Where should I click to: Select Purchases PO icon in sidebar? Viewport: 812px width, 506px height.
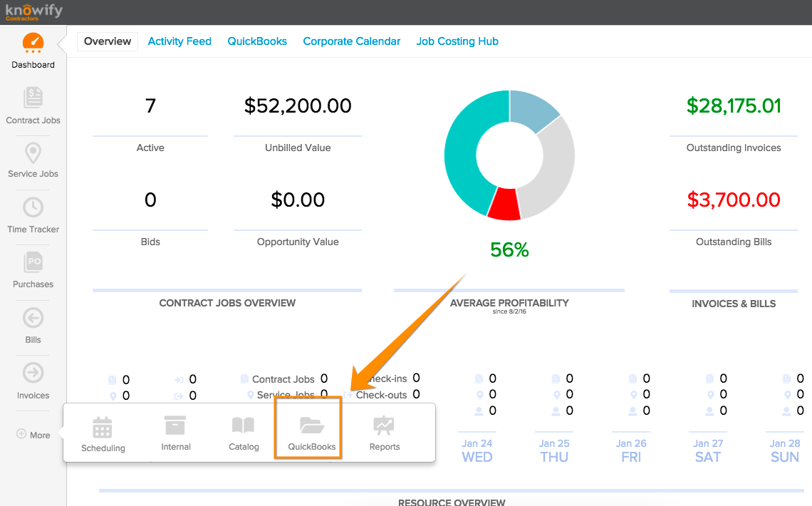33,262
